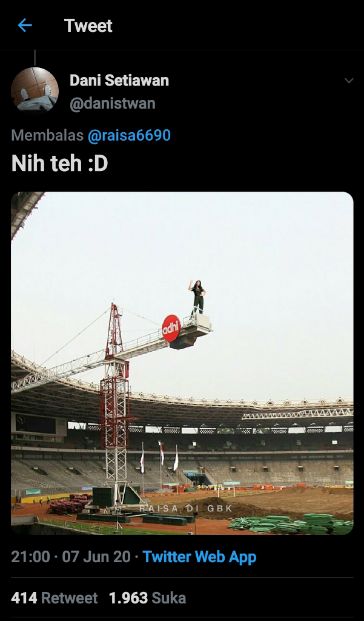
Task: Open the @raisa6690 mention link
Action: pyautogui.click(x=129, y=135)
